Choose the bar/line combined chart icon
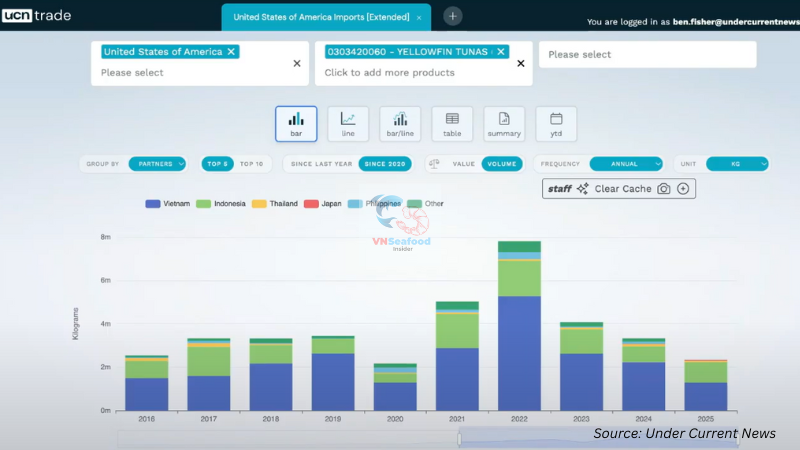This screenshot has height=450, width=800. 400,124
